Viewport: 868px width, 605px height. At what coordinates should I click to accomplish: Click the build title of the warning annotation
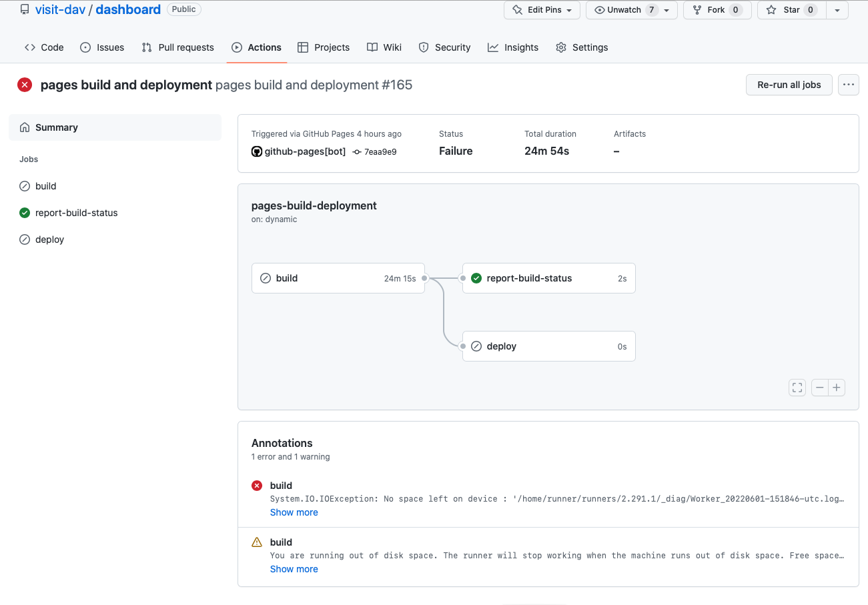click(281, 542)
